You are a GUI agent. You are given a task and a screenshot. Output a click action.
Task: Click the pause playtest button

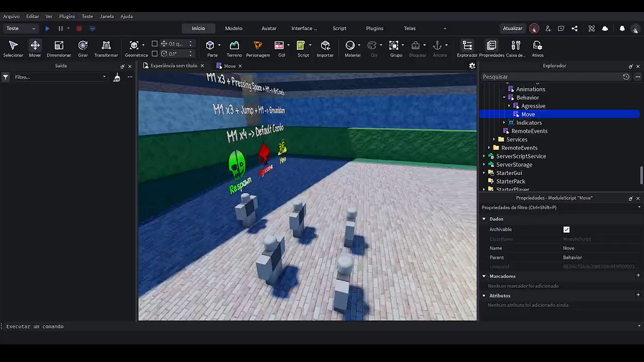coord(60,28)
